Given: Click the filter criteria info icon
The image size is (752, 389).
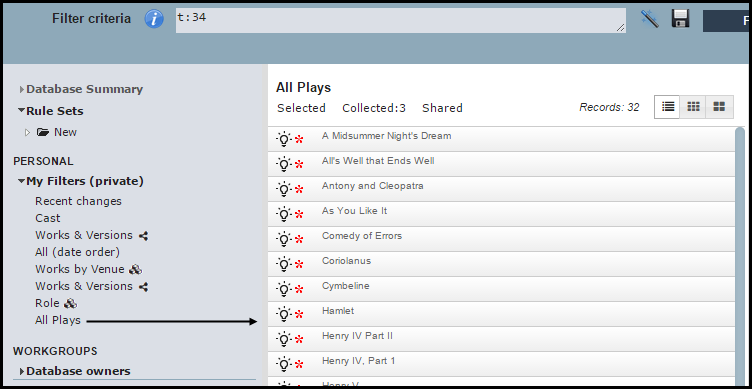Looking at the screenshot, I should pos(154,19).
